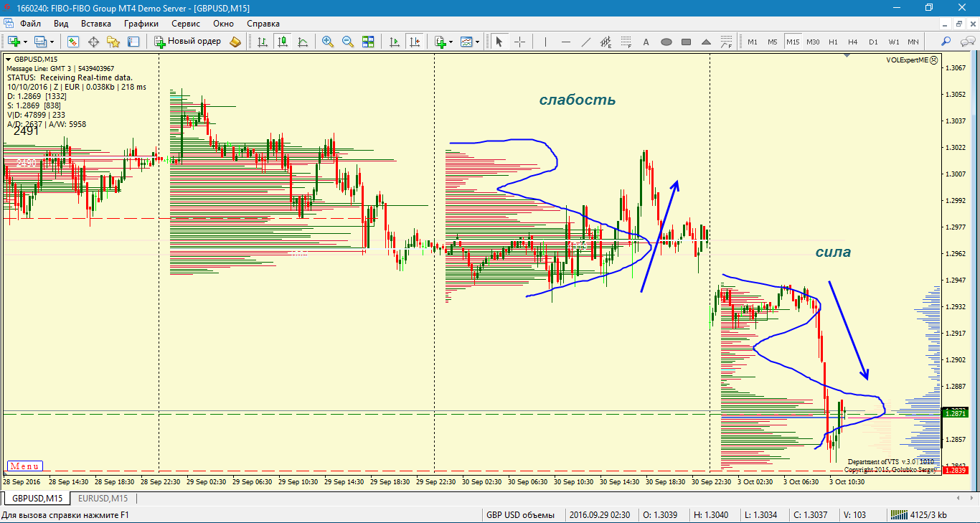Switch to M5 timeframe
980x523 pixels.
point(773,42)
